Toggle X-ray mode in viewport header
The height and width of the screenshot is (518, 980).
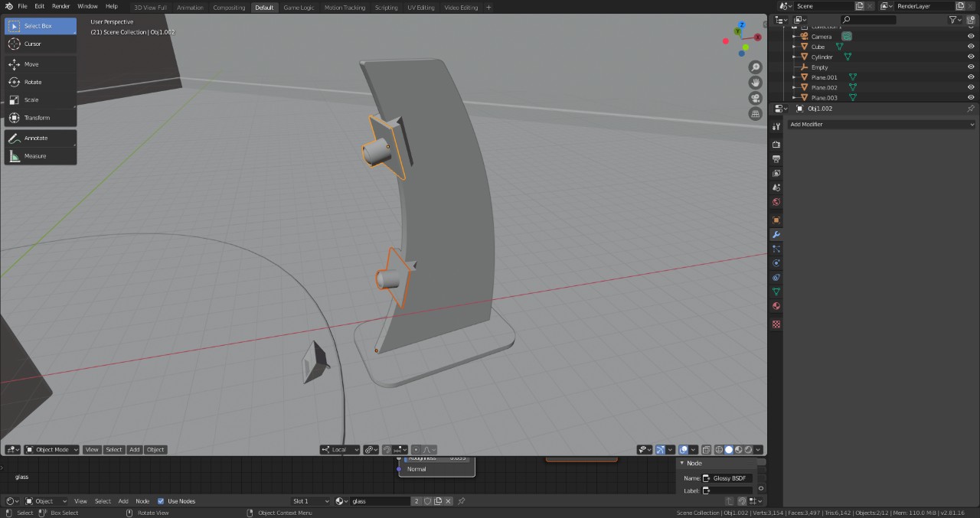pos(707,450)
